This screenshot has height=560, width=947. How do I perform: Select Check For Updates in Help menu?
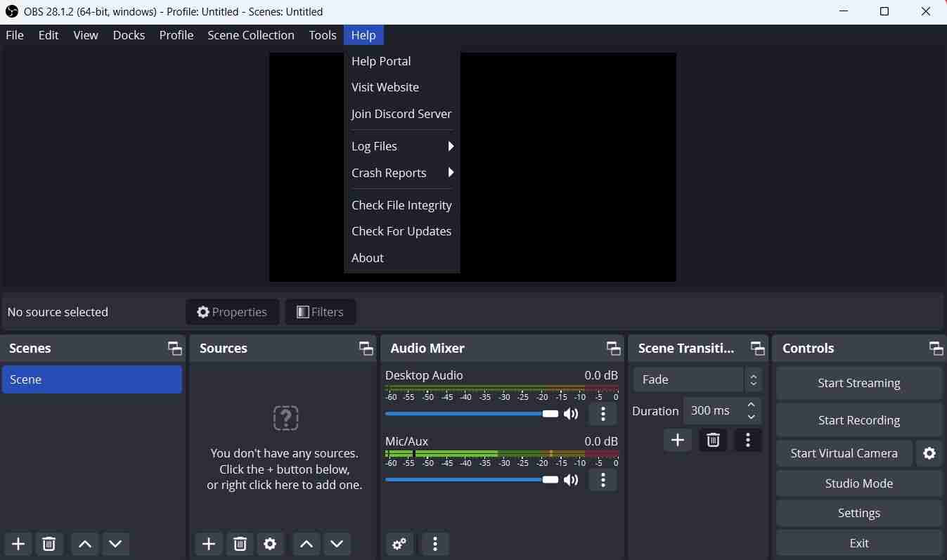click(x=401, y=231)
